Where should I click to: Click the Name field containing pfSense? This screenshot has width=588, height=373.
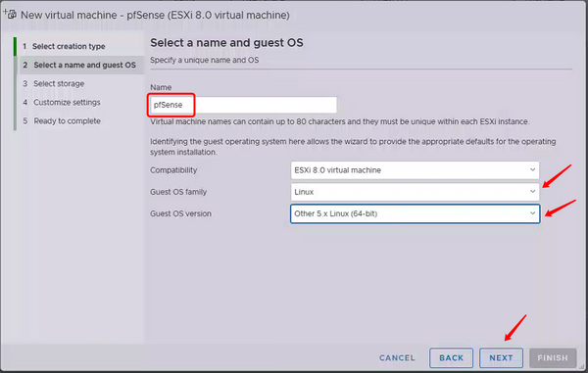coord(243,105)
